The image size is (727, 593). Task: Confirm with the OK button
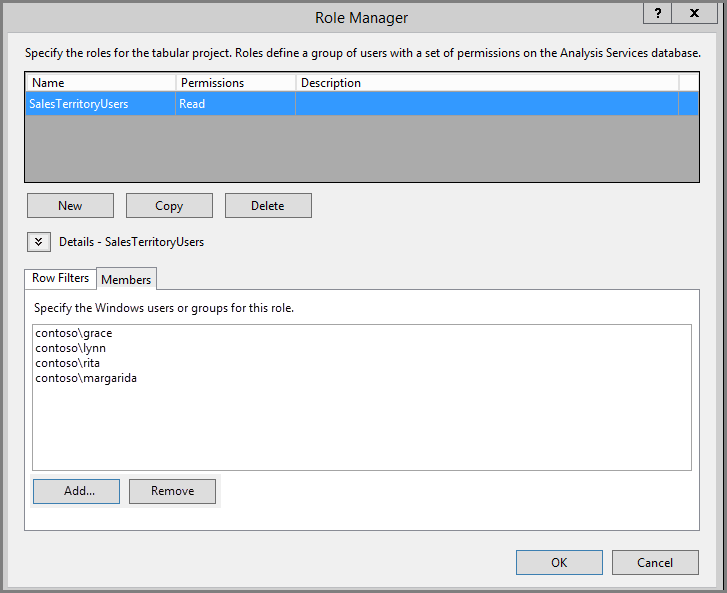(559, 562)
